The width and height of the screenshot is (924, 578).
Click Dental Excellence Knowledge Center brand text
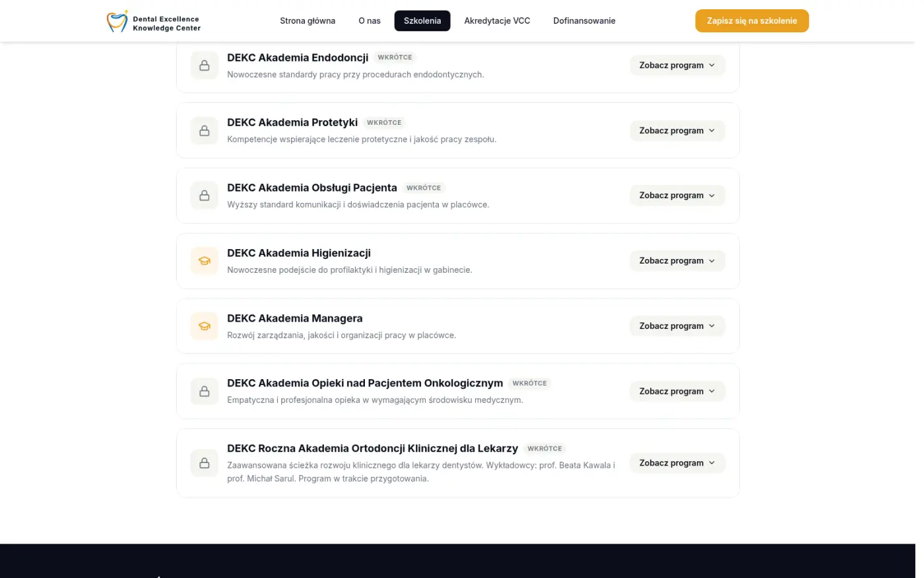pos(168,24)
